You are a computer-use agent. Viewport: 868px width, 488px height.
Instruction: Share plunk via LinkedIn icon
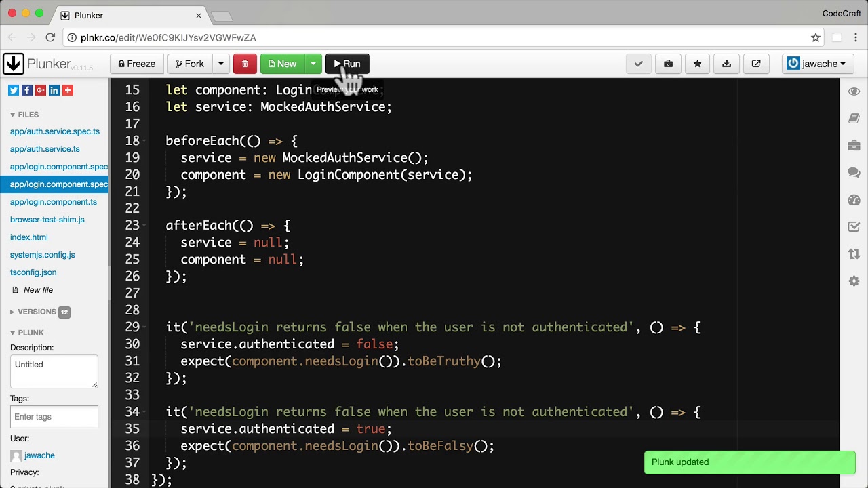tap(54, 90)
